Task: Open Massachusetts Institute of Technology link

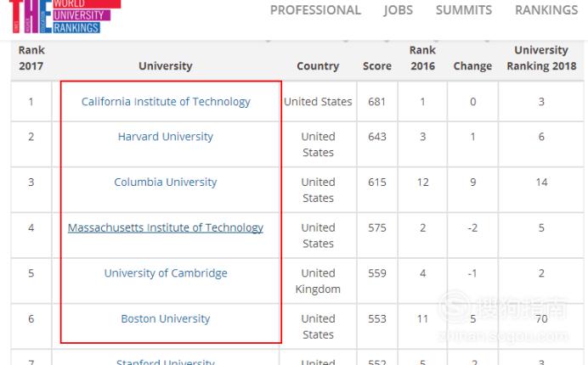Action: [166, 227]
